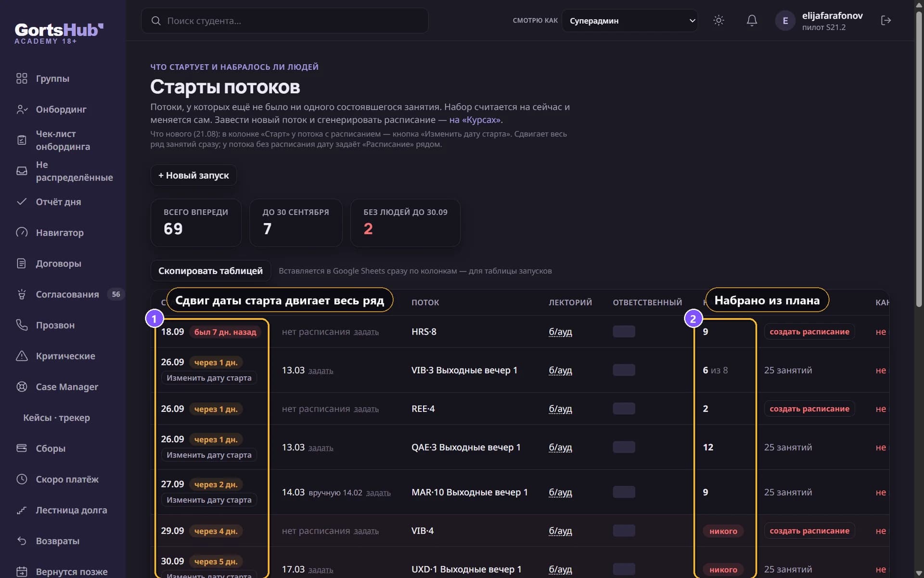This screenshot has width=924, height=578.
Task: Click б/ауд lecture hall for UXD·1
Action: pyautogui.click(x=560, y=569)
